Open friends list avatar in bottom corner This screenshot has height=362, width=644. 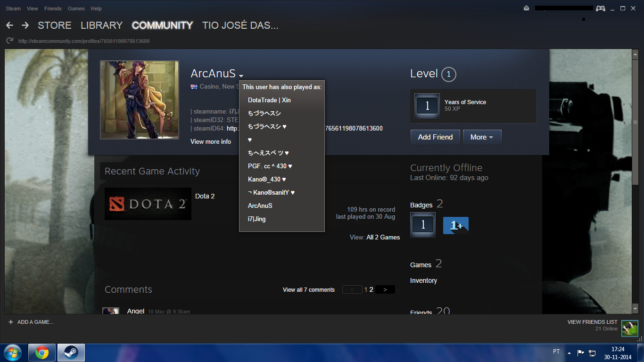coord(629,328)
